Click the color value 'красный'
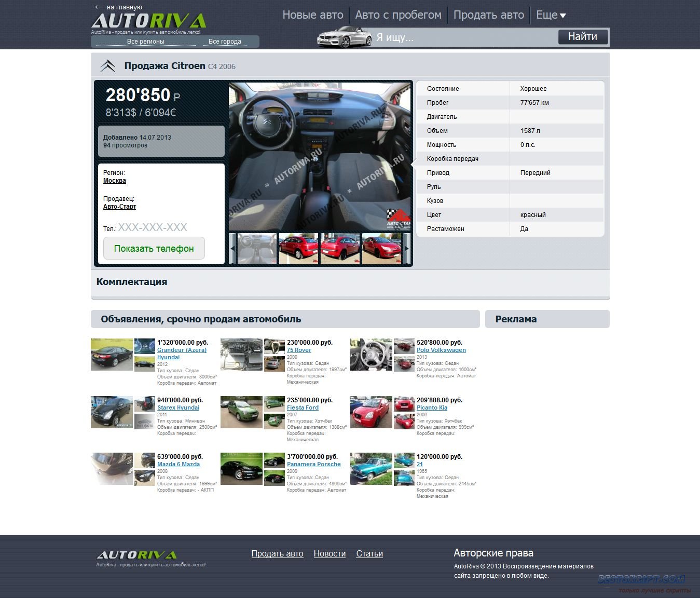The width and height of the screenshot is (700, 598). click(x=533, y=215)
